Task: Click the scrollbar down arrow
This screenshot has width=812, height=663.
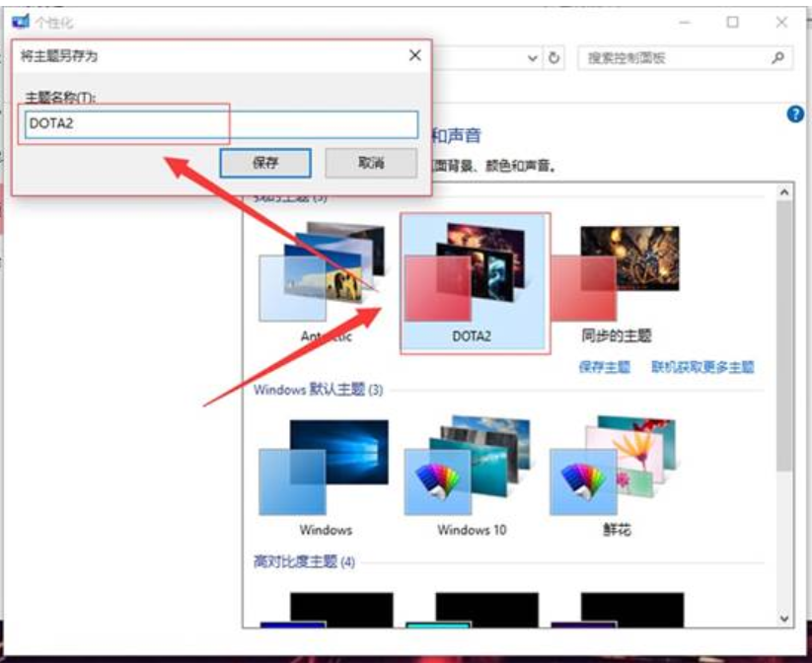Action: [784, 618]
